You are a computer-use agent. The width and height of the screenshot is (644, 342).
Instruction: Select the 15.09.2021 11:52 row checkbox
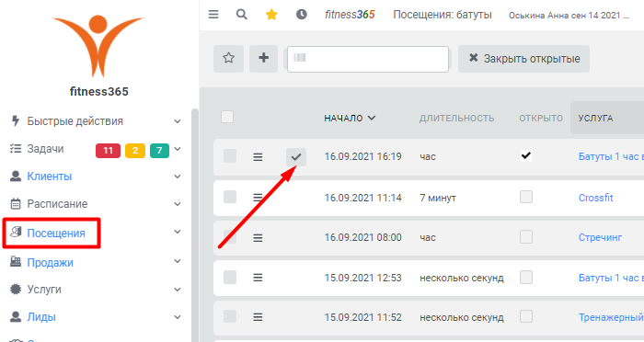(230, 316)
